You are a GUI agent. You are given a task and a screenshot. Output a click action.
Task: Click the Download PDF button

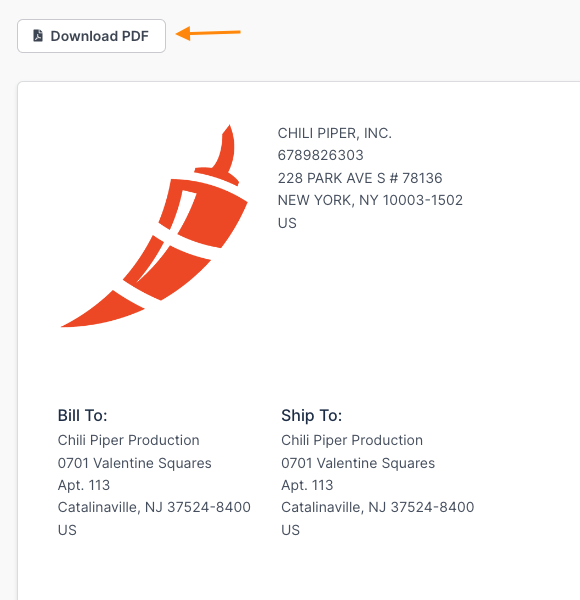[x=91, y=36]
